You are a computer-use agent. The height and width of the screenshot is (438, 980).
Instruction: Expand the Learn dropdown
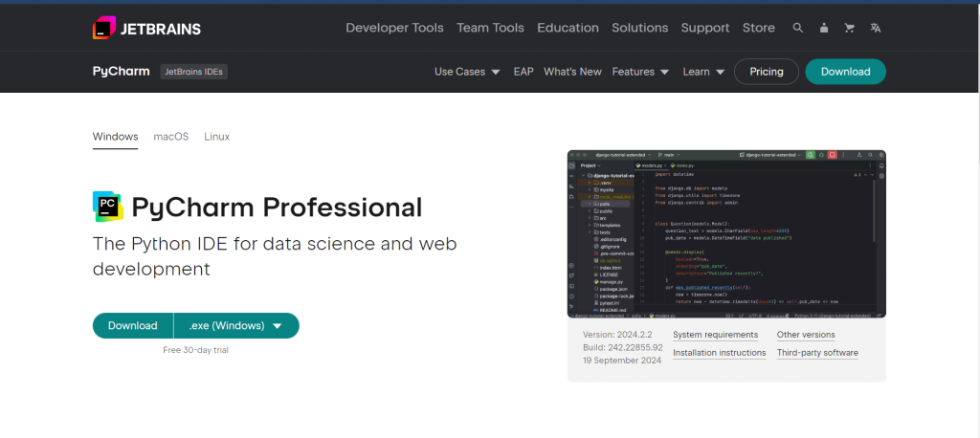click(703, 72)
